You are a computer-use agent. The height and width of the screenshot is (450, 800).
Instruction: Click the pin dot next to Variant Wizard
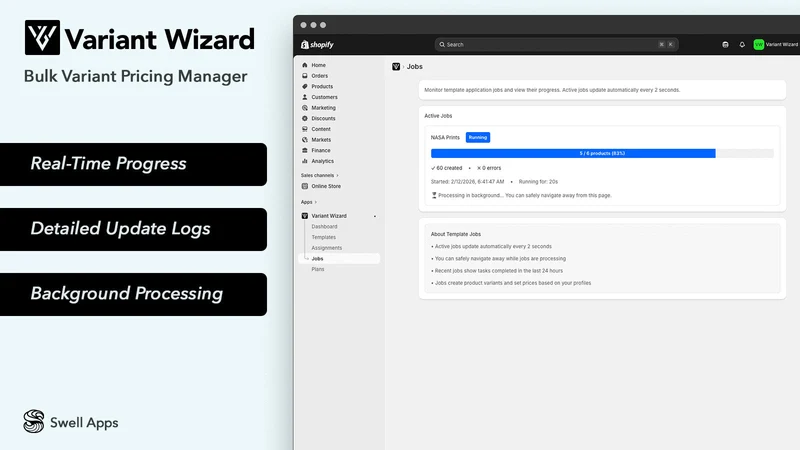tap(375, 216)
